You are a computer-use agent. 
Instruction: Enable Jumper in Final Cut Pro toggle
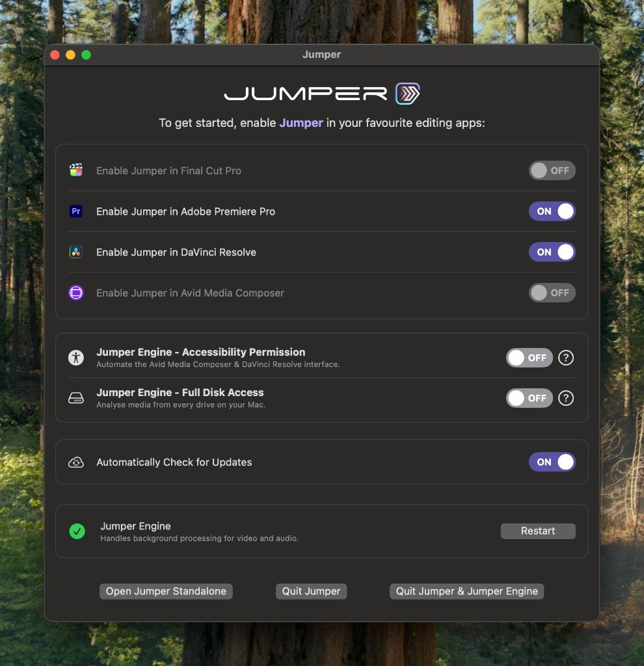552,170
